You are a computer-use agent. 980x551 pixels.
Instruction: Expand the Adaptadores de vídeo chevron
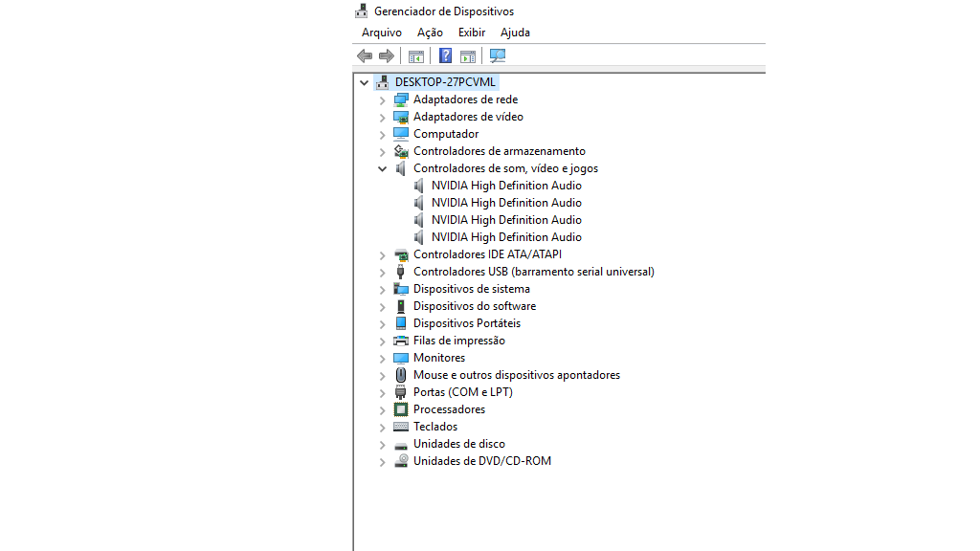pos(382,117)
